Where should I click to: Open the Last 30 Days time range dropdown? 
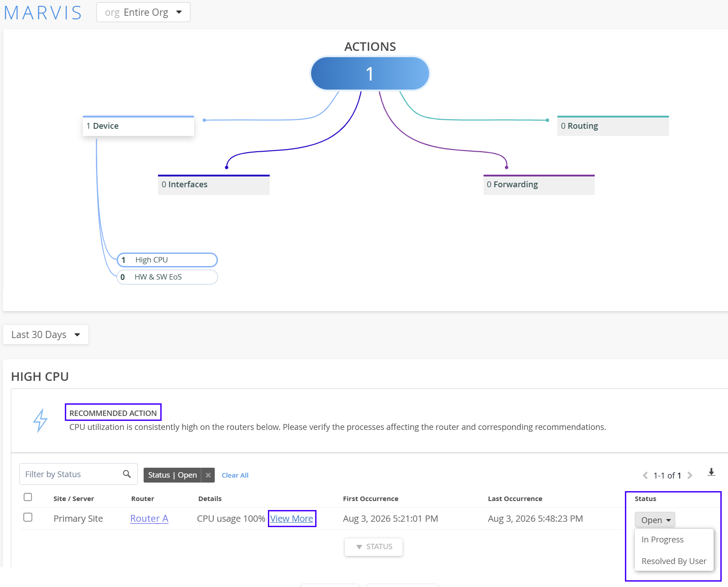(x=45, y=334)
